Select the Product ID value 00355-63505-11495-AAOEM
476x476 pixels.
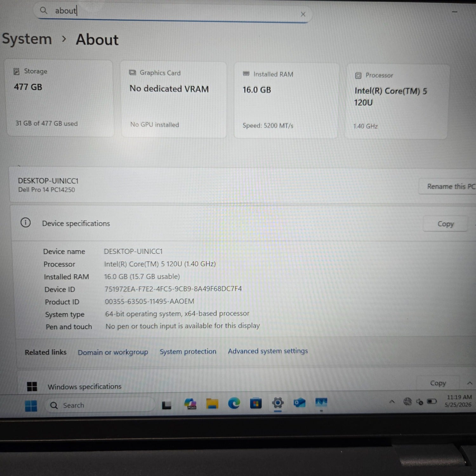[149, 301]
